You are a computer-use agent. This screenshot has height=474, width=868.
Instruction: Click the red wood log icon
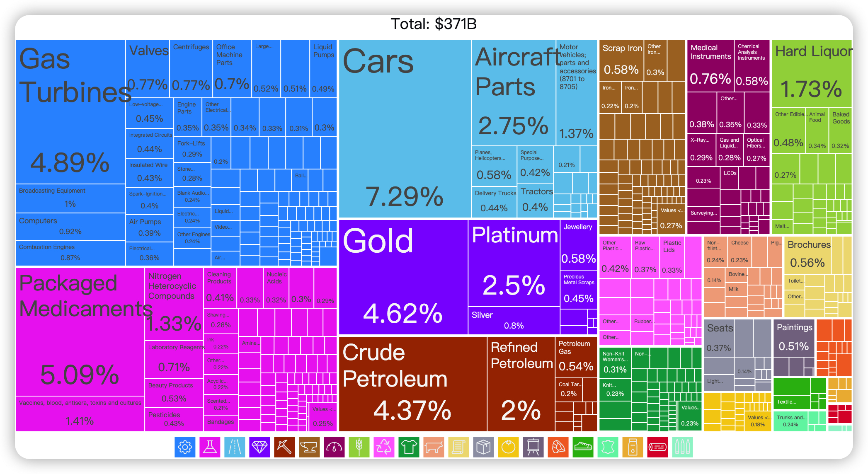coord(657,447)
